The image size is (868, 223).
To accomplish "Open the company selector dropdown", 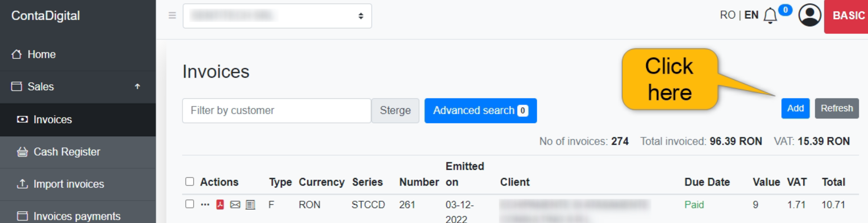I will click(277, 16).
